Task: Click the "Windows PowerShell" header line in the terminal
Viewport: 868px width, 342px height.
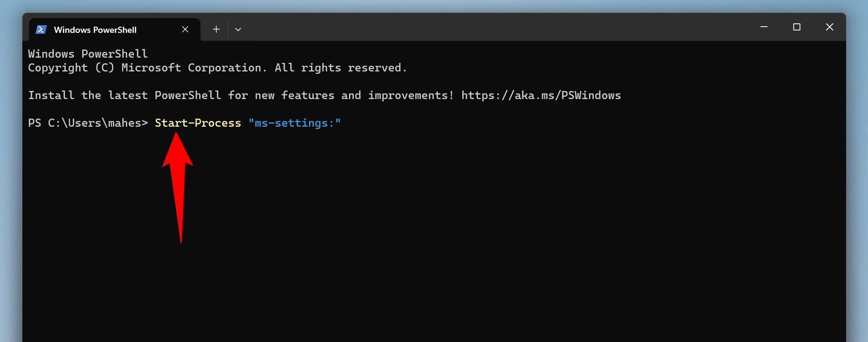Action: [88, 54]
